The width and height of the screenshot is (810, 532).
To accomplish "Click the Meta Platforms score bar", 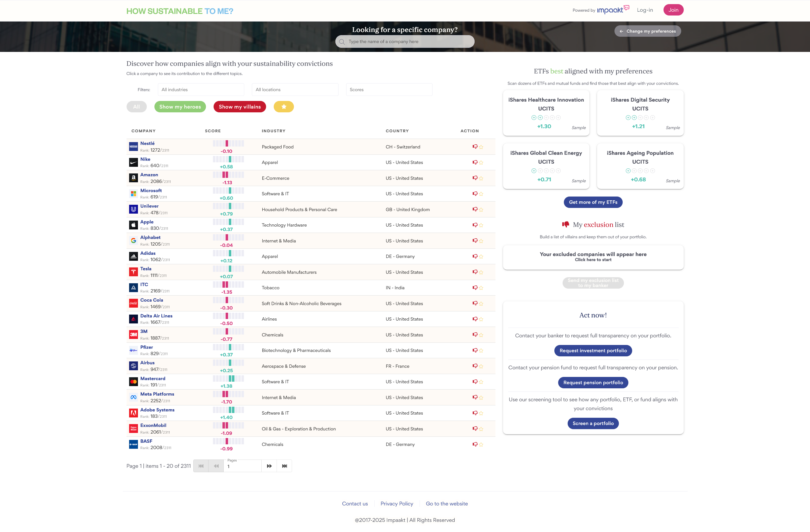I will (228, 394).
